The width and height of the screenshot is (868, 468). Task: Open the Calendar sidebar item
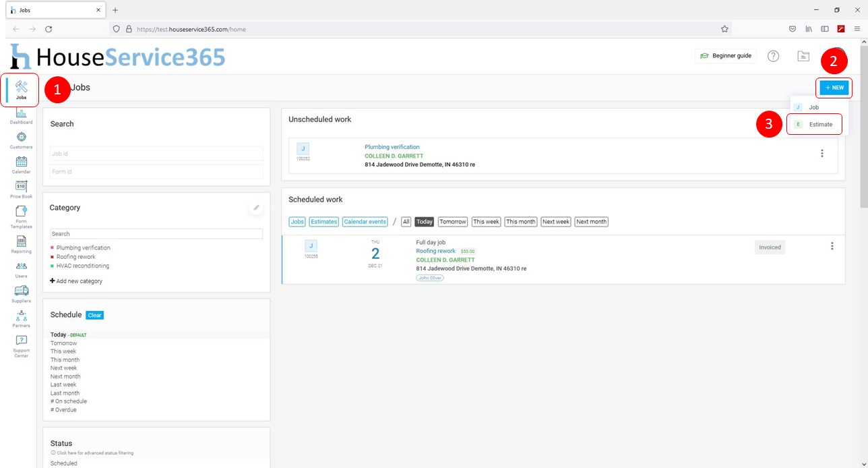(22, 165)
